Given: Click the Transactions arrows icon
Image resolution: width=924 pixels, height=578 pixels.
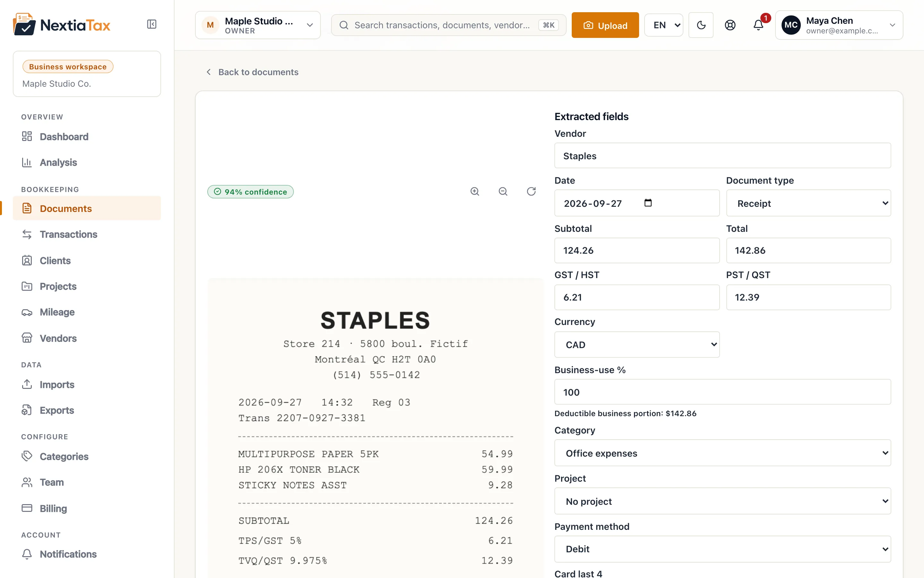Looking at the screenshot, I should (x=27, y=234).
